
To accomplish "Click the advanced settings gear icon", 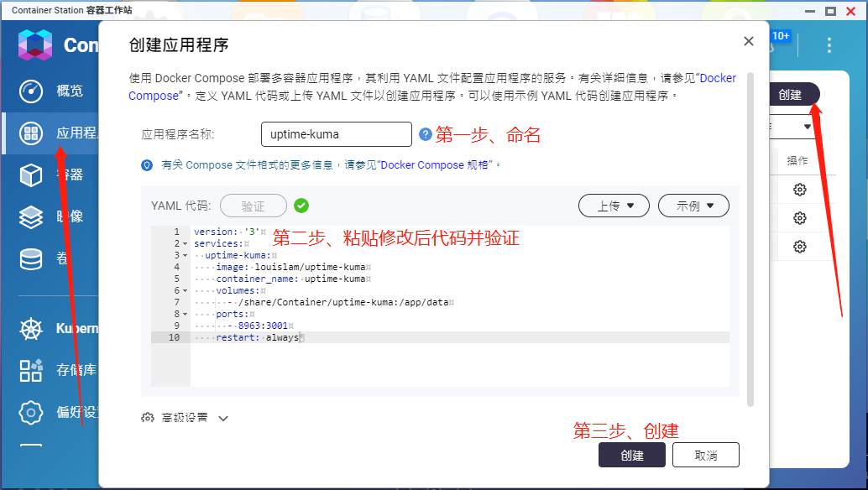I will point(147,418).
